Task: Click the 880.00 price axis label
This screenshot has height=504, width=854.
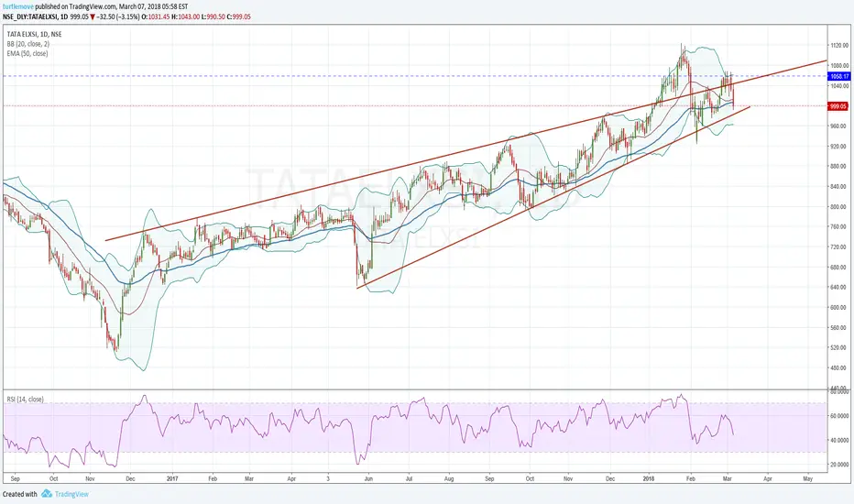Action: 839,167
